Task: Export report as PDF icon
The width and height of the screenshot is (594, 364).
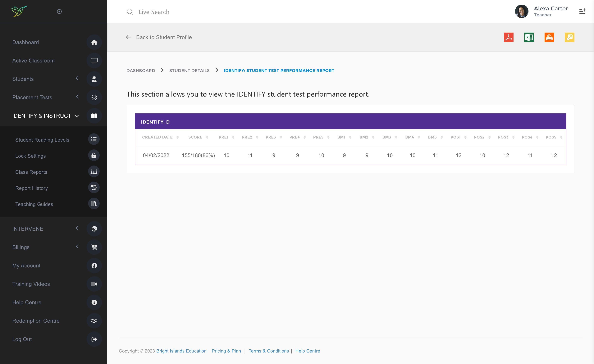Action: coord(508,37)
